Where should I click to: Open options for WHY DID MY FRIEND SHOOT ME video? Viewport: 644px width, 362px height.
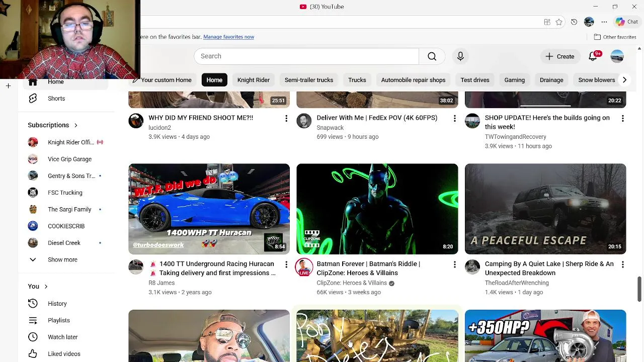tap(286, 118)
